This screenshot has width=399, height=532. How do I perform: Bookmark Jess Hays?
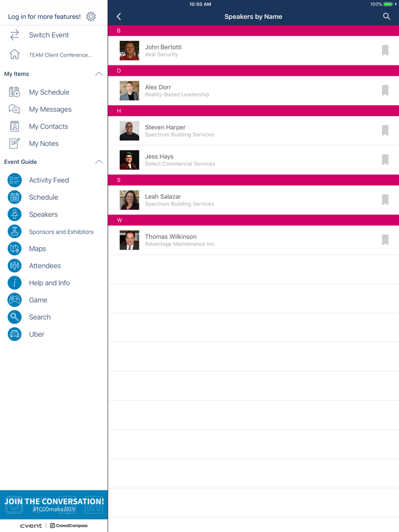385,159
